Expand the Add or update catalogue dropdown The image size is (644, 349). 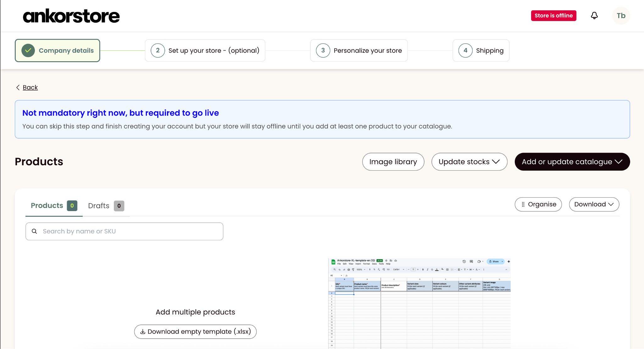(572, 162)
